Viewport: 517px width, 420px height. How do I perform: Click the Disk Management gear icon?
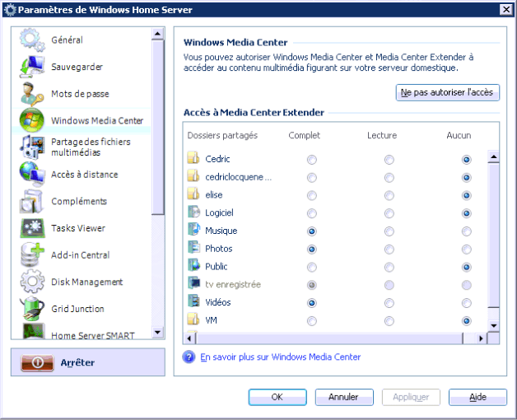tap(32, 282)
